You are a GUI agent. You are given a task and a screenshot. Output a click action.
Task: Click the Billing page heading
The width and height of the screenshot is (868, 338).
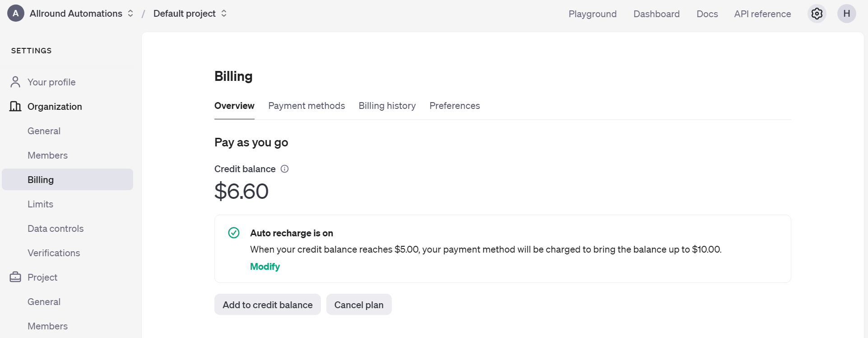(233, 76)
